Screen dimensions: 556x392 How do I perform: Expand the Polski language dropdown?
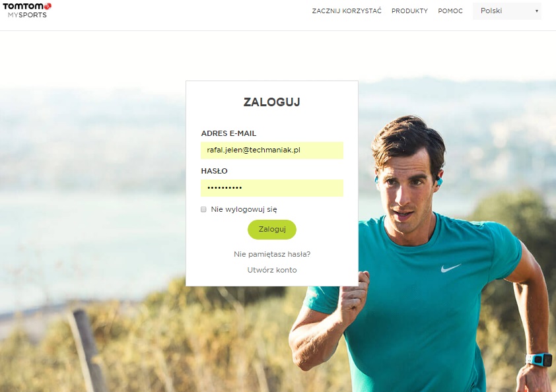(507, 11)
